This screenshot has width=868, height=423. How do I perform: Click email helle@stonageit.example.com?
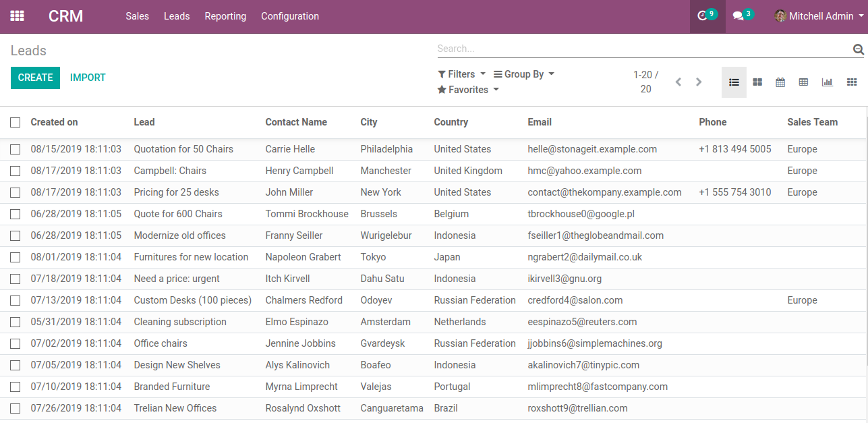pyautogui.click(x=592, y=149)
